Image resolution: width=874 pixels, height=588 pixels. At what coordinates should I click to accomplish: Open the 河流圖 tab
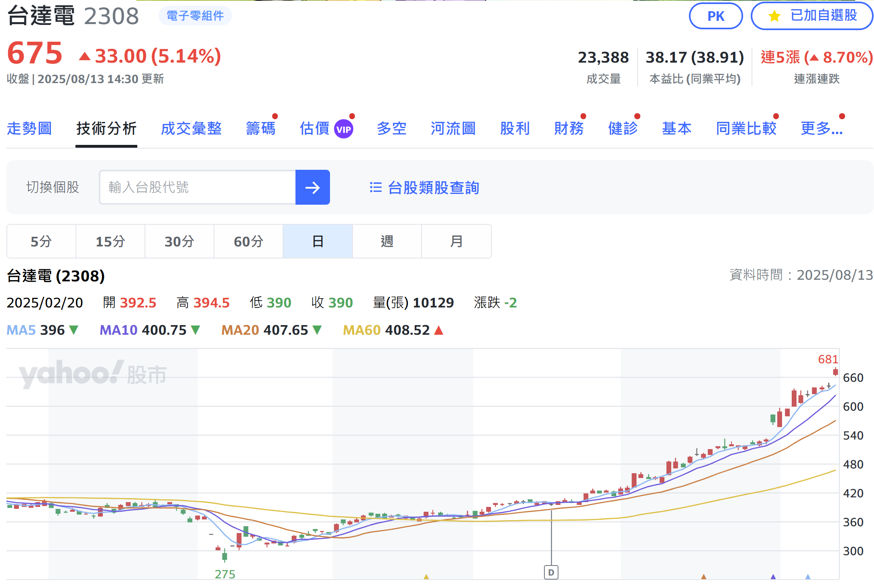pyautogui.click(x=453, y=128)
